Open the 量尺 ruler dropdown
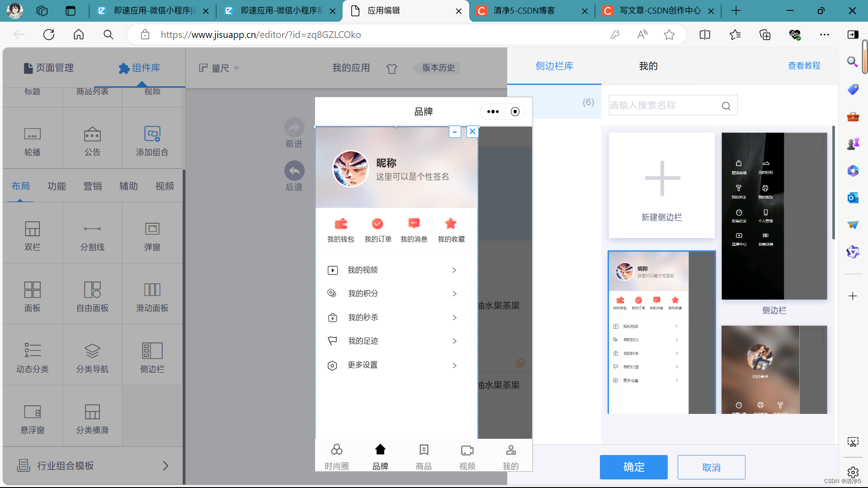Screen dimensions: 868x488 219,68
